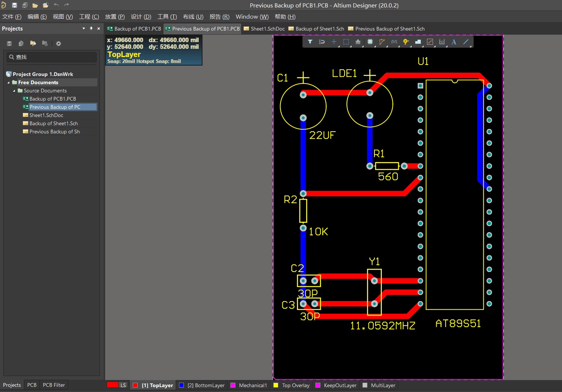Click the Undo arrow icon
This screenshot has width=562, height=392.
coord(56,5)
